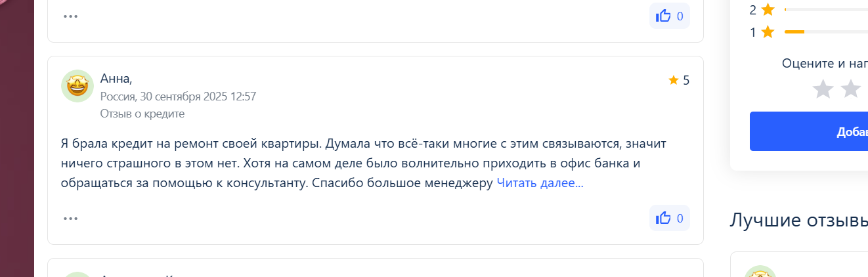The height and width of the screenshot is (277, 868).
Task: Click the 1-star rating progress bar
Action: [x=825, y=32]
